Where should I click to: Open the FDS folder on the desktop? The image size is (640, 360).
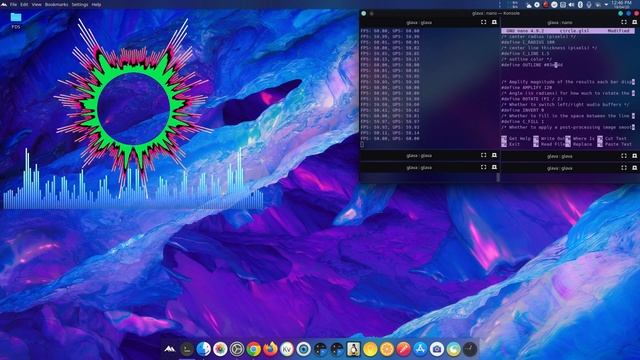point(16,20)
